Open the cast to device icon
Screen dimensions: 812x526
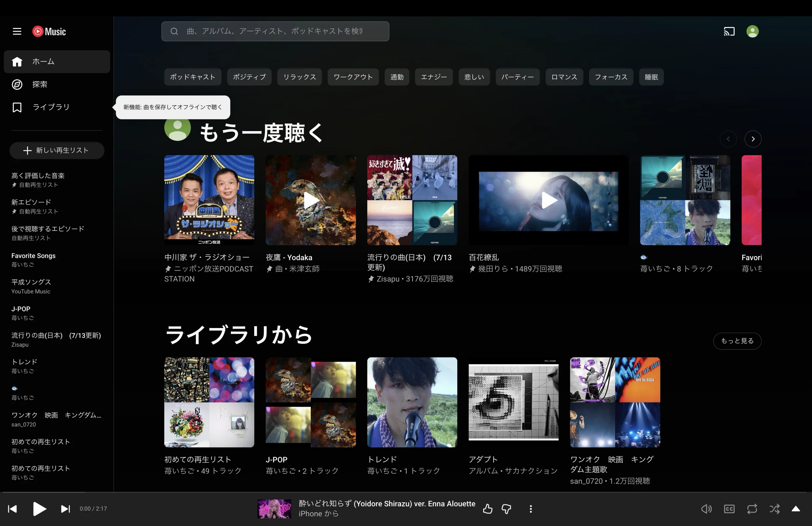[x=729, y=32]
